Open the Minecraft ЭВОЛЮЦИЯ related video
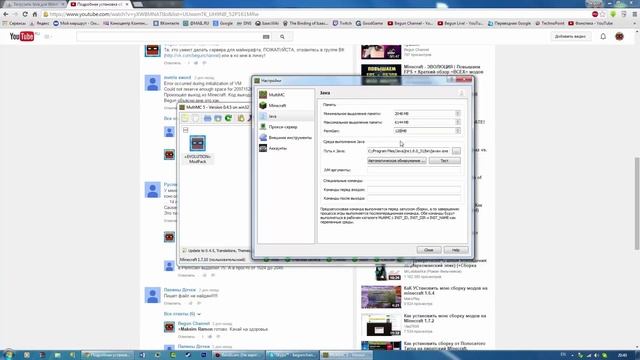This screenshot has height=360, width=640. [x=443, y=69]
